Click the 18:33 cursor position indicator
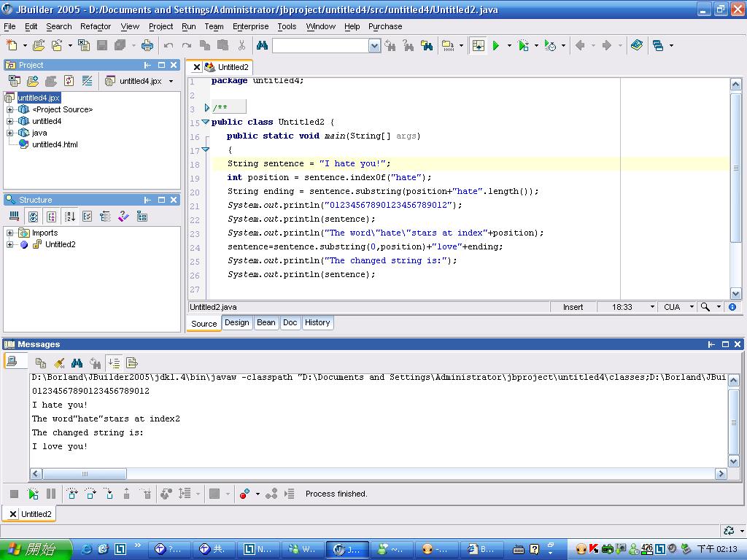The width and height of the screenshot is (747, 560). 622,307
